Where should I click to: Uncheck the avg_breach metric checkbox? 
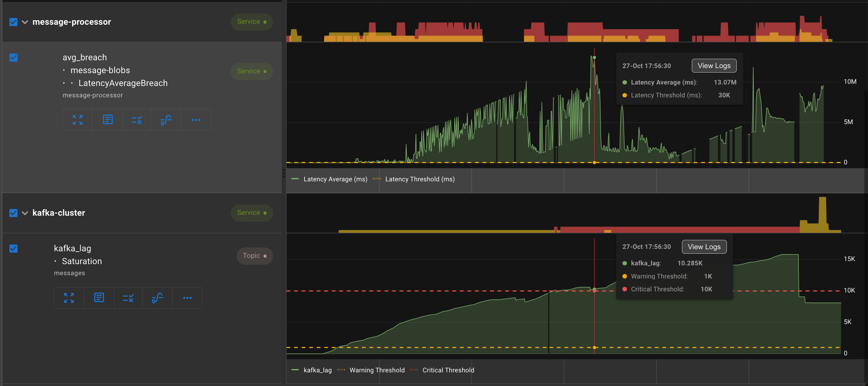click(13, 58)
